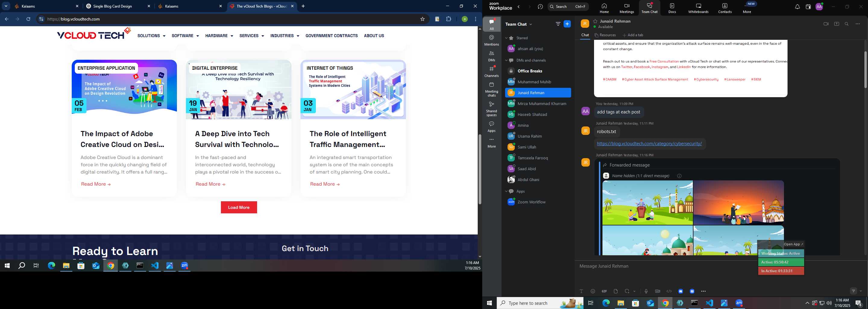The width and height of the screenshot is (868, 309).
Task: Search within the Junaid Rehman chat
Action: [847, 24]
